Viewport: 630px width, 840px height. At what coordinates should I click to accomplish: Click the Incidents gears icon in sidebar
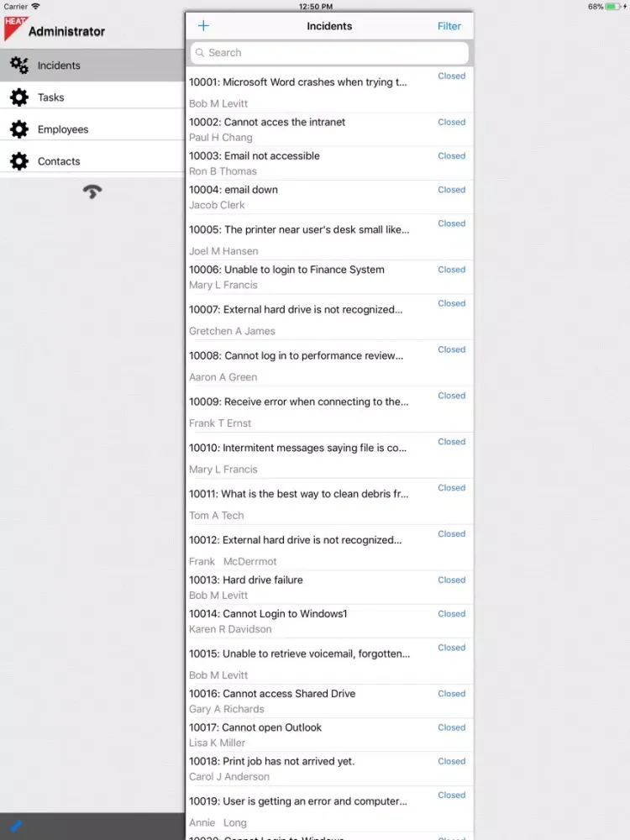click(19, 66)
